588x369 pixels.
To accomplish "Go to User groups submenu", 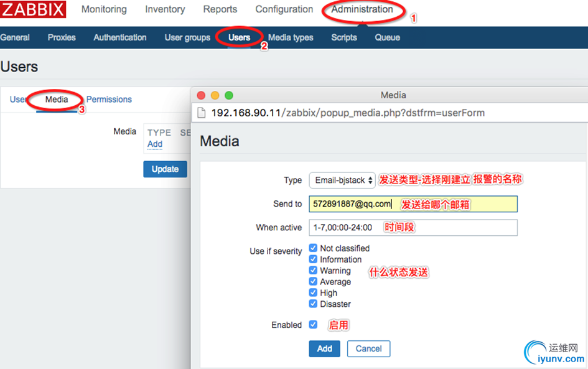I will (x=187, y=37).
